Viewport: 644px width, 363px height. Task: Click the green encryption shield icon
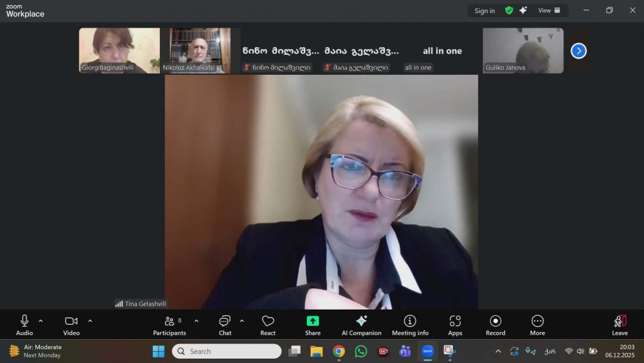tap(509, 10)
